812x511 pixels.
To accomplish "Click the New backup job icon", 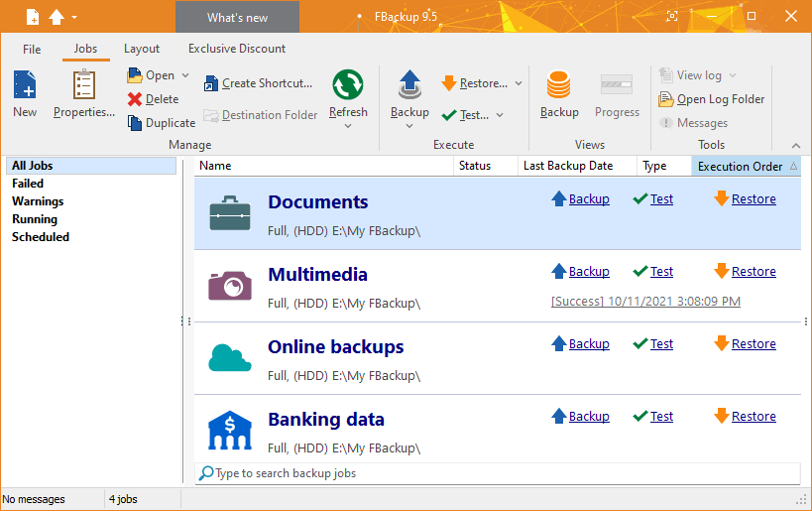I will coord(25,85).
